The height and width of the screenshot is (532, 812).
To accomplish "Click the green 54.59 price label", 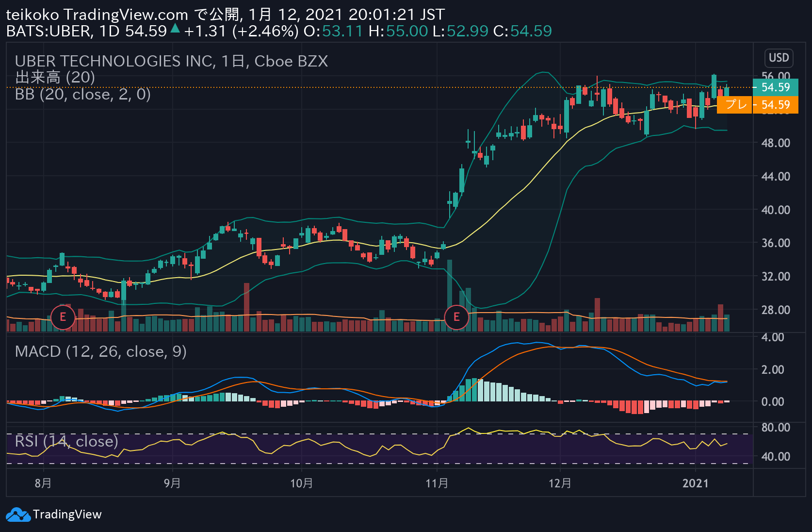I will coord(775,87).
